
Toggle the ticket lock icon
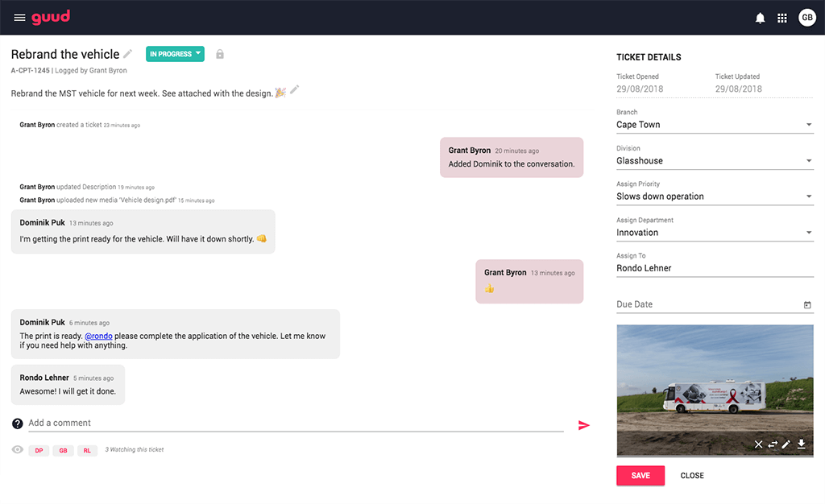[x=220, y=54]
